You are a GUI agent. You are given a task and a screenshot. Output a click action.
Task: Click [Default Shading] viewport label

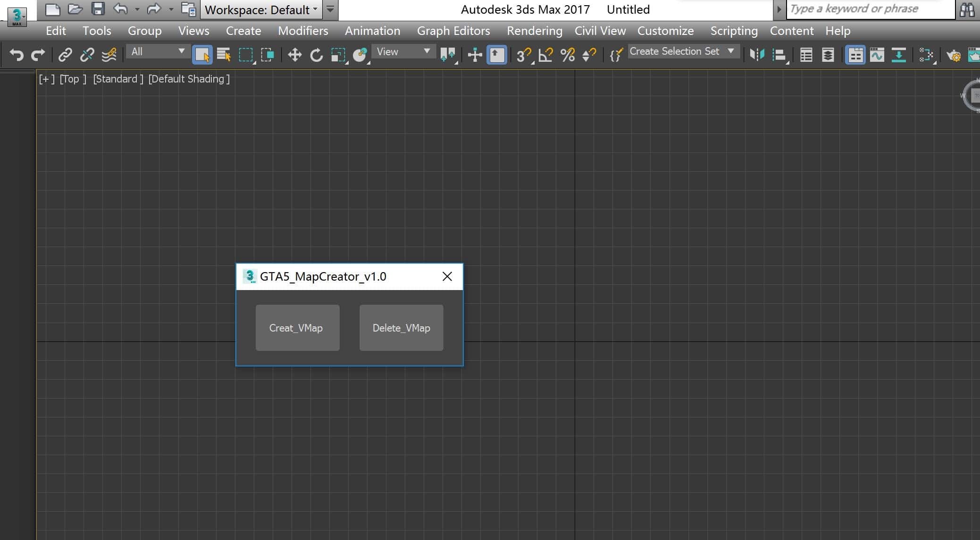pos(189,79)
